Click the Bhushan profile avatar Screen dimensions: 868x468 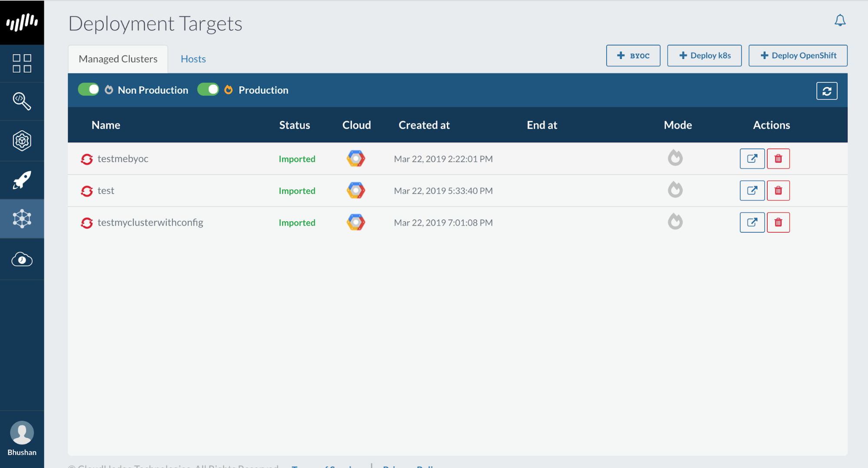coord(22,433)
